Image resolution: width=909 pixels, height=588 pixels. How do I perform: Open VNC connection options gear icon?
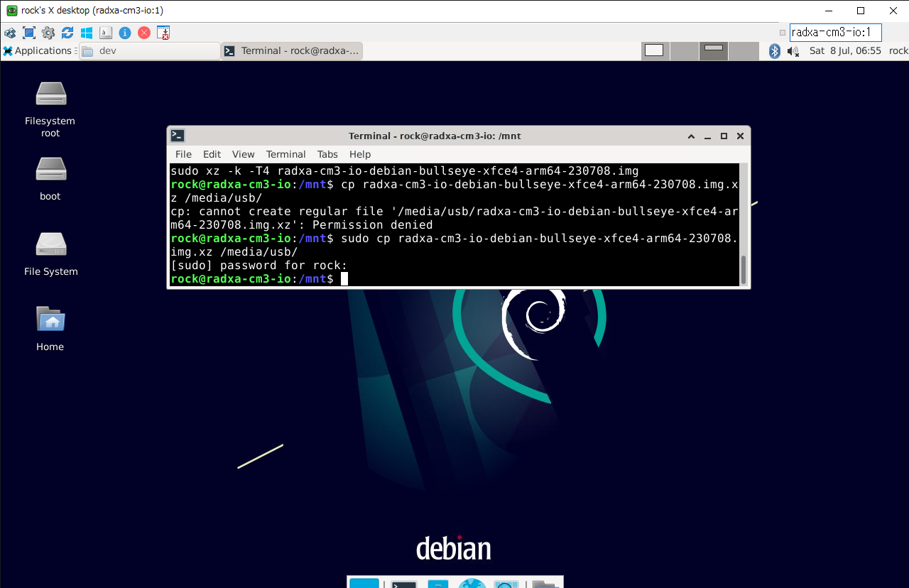click(x=48, y=33)
